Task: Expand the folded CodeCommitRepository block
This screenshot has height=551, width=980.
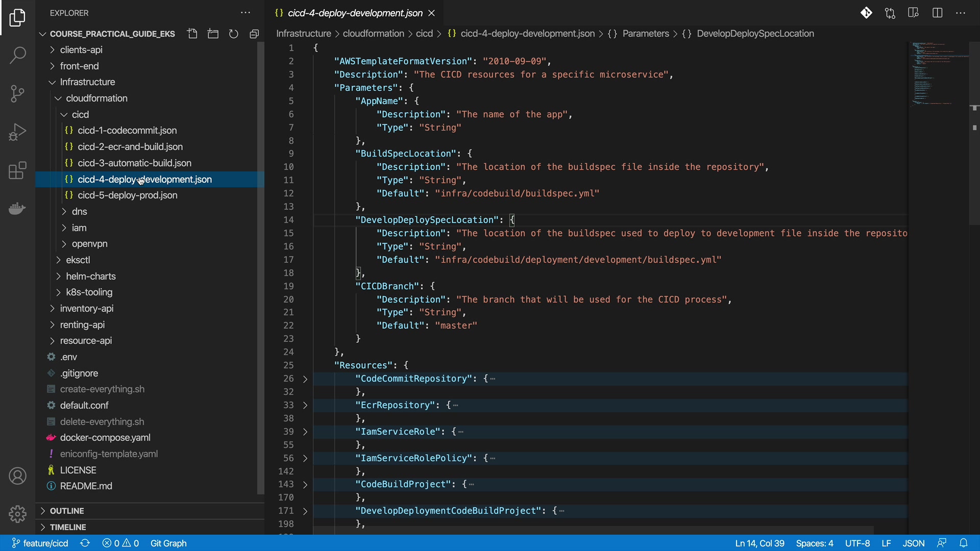Action: coord(305,379)
